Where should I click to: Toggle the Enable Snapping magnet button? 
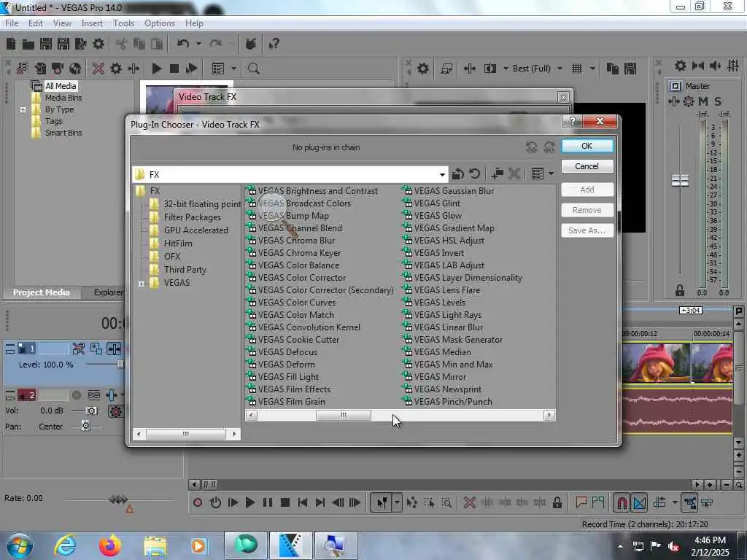pos(622,502)
